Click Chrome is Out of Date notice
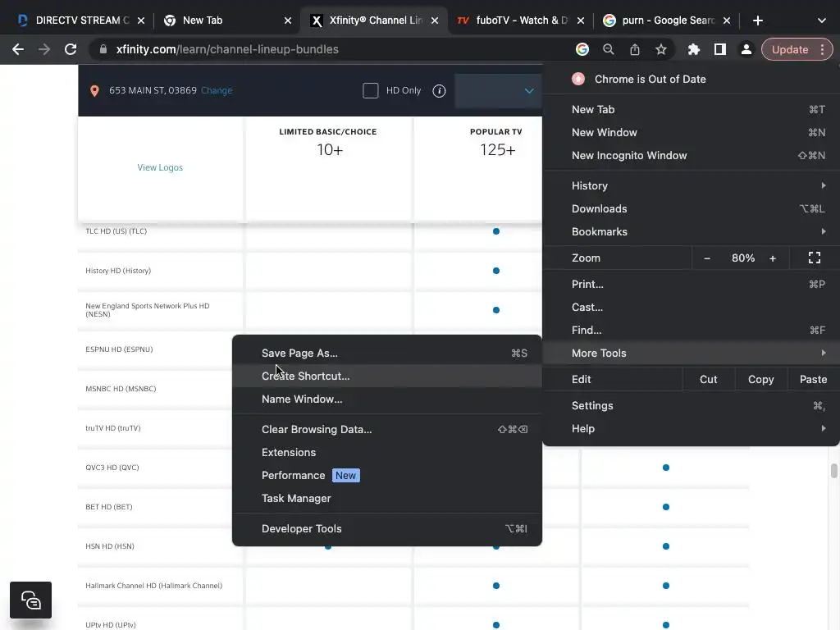The height and width of the screenshot is (630, 840). click(691, 80)
